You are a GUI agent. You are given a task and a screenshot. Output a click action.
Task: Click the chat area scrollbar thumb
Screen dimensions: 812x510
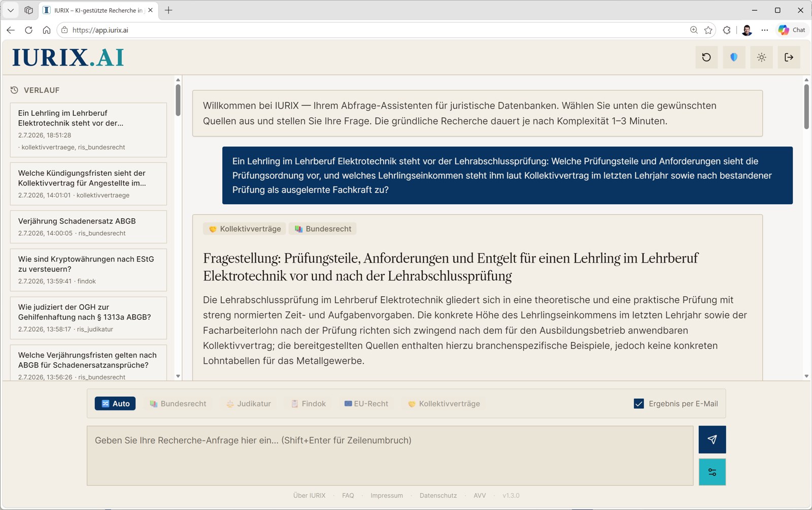coord(806,107)
